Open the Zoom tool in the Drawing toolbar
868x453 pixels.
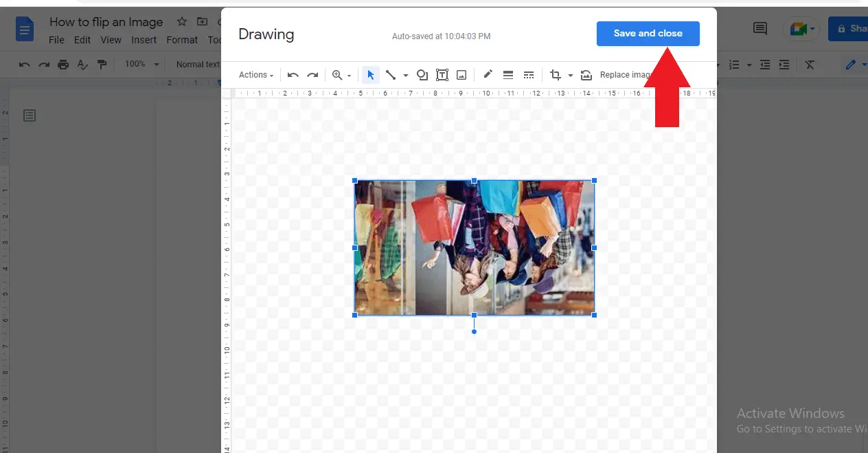click(336, 74)
